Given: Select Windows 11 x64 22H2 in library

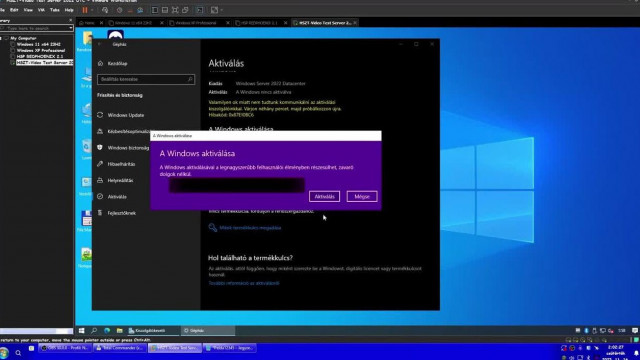Looking at the screenshot, I should pos(38,44).
